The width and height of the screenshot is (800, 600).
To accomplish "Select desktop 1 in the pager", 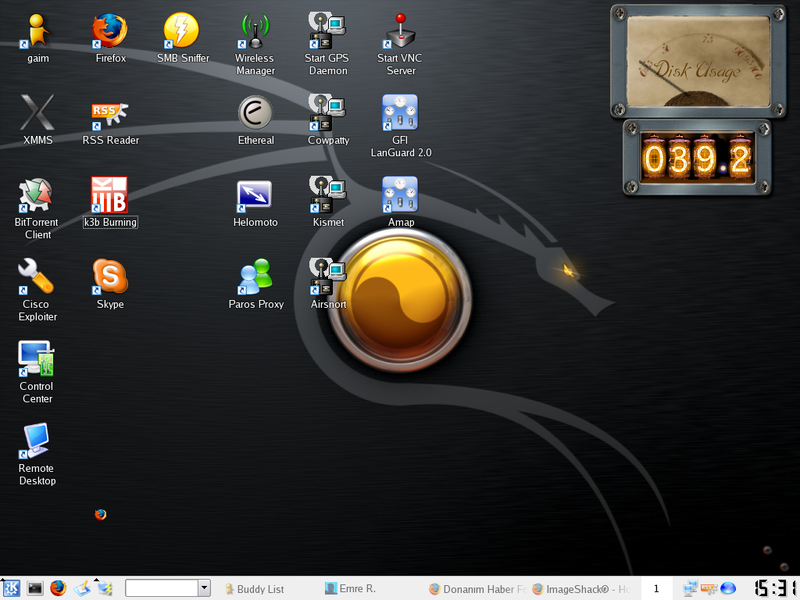I will tap(656, 589).
